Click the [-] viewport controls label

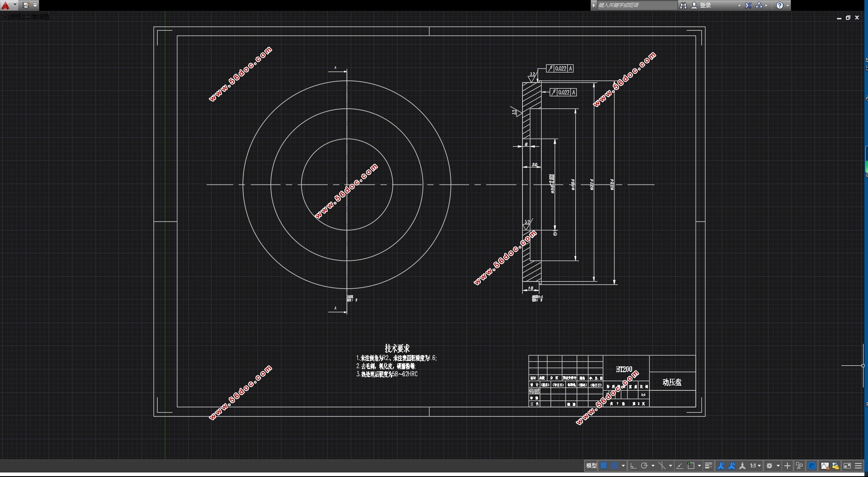(x=4, y=17)
